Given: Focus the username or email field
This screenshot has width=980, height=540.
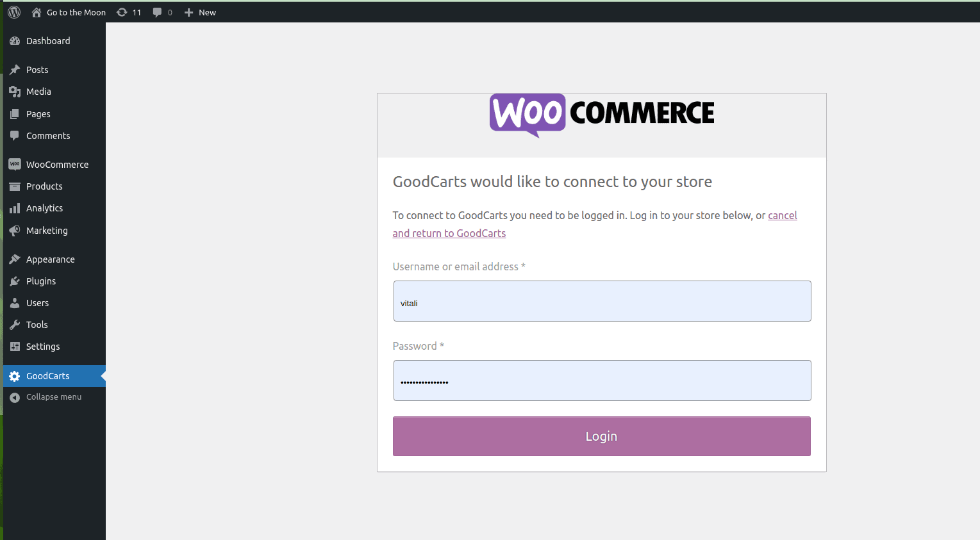Looking at the screenshot, I should [602, 301].
